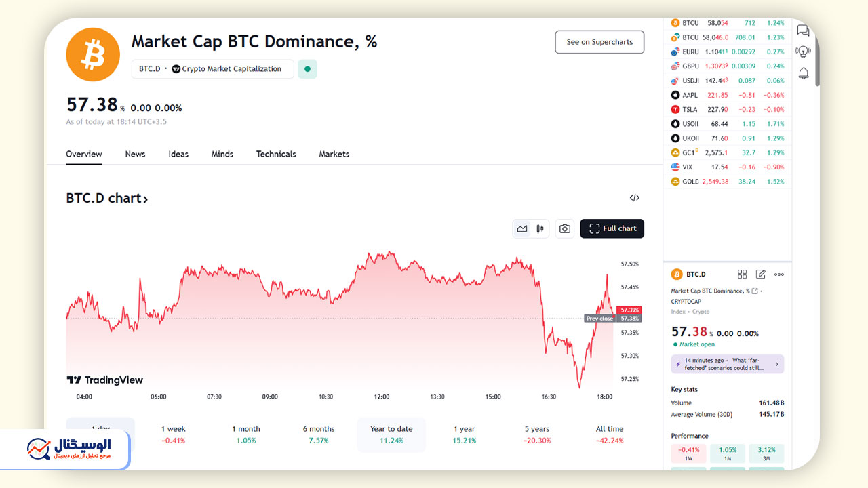The width and height of the screenshot is (868, 488).
Task: Select the 6 months range
Action: [x=319, y=434]
